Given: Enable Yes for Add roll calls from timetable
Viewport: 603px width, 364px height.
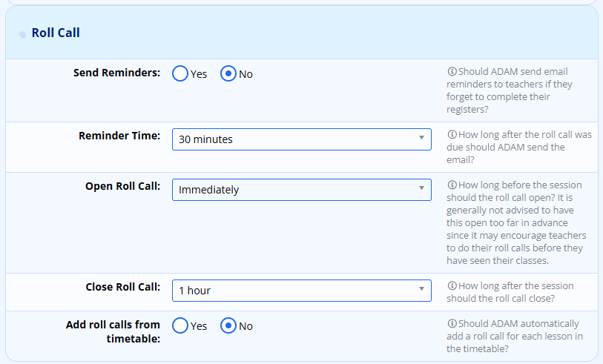Looking at the screenshot, I should [180, 325].
